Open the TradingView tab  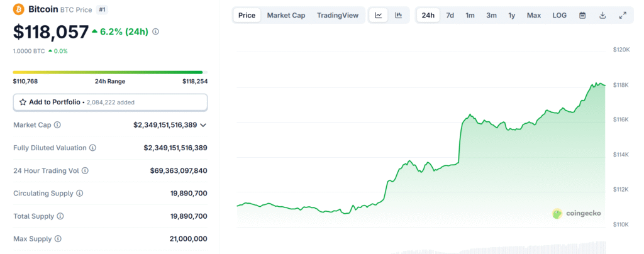338,15
